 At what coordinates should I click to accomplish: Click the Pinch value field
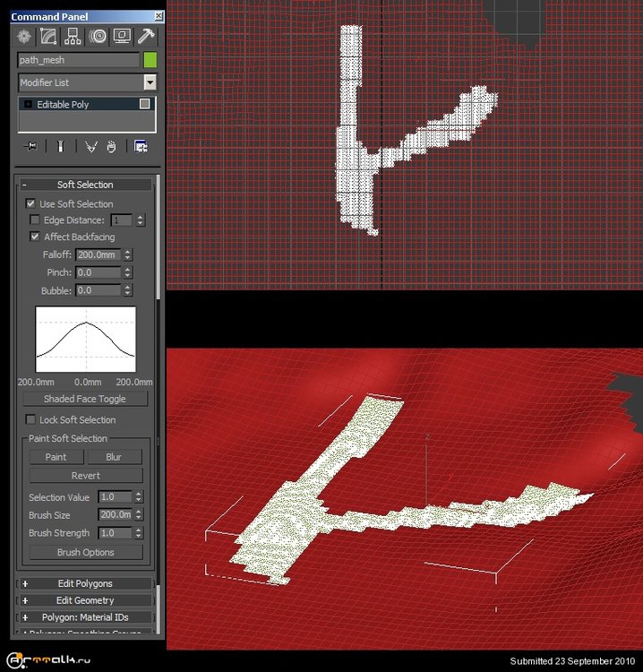point(99,272)
